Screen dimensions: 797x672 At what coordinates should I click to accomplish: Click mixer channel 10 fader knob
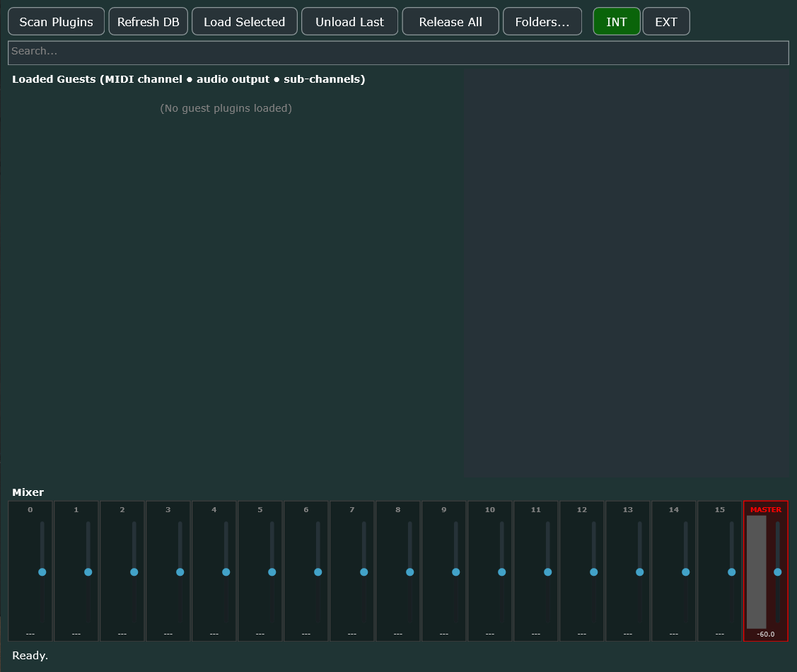point(501,572)
